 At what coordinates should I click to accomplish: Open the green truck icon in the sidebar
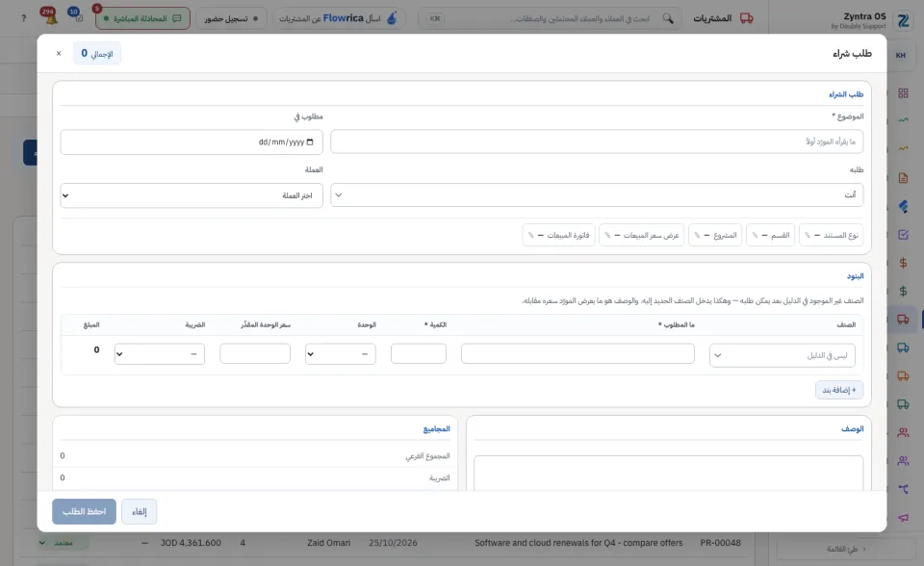[x=903, y=404]
